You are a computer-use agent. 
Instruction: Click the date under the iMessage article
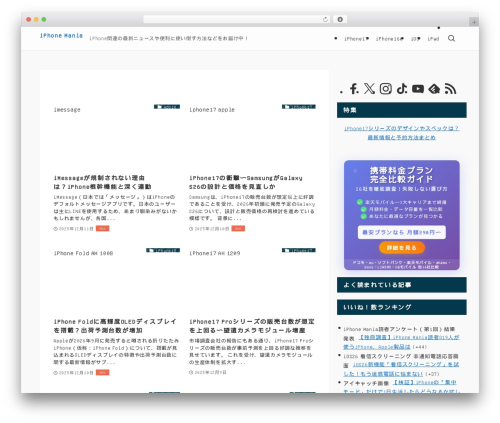(74, 229)
